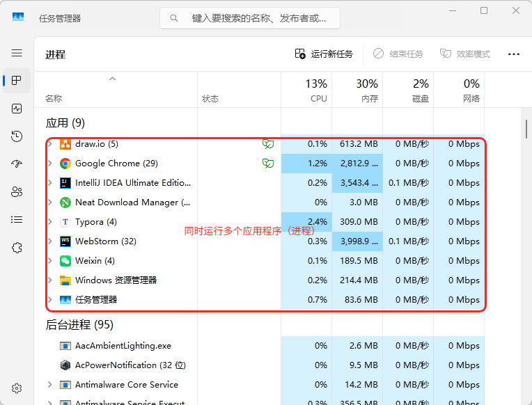
Task: Open the Details list page in sidebar
Action: click(17, 220)
